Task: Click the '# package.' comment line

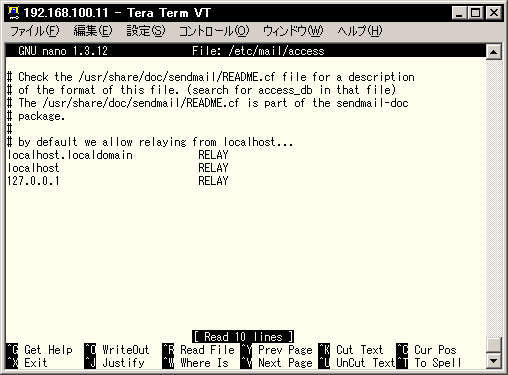Action: pos(36,116)
